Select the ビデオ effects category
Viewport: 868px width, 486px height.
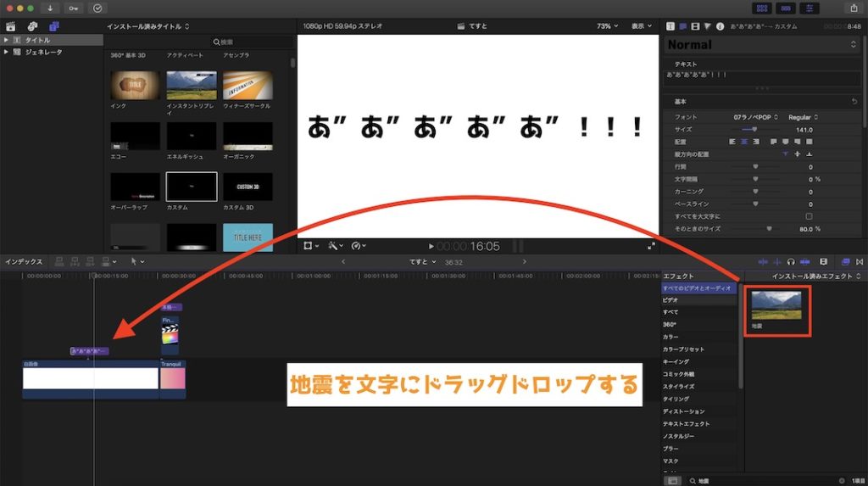[699, 299]
